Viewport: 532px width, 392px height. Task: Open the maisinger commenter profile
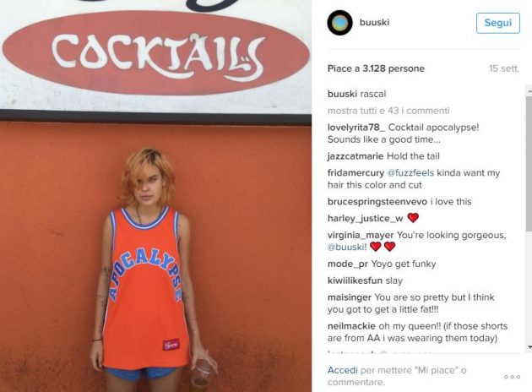pyautogui.click(x=350, y=297)
